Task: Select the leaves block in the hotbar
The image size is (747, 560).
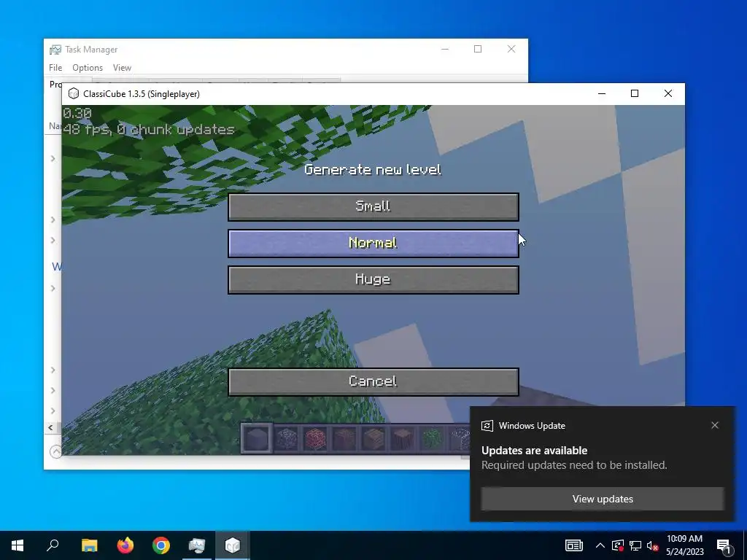Action: pyautogui.click(x=432, y=438)
